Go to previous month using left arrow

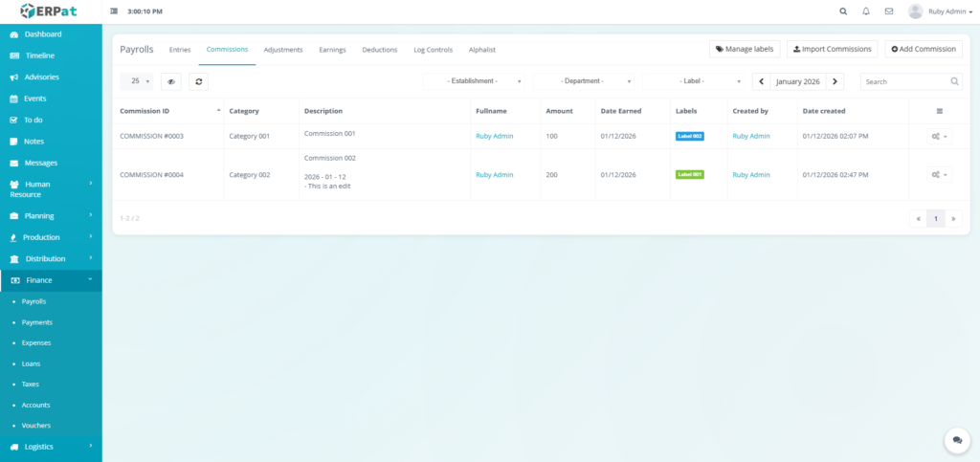762,82
